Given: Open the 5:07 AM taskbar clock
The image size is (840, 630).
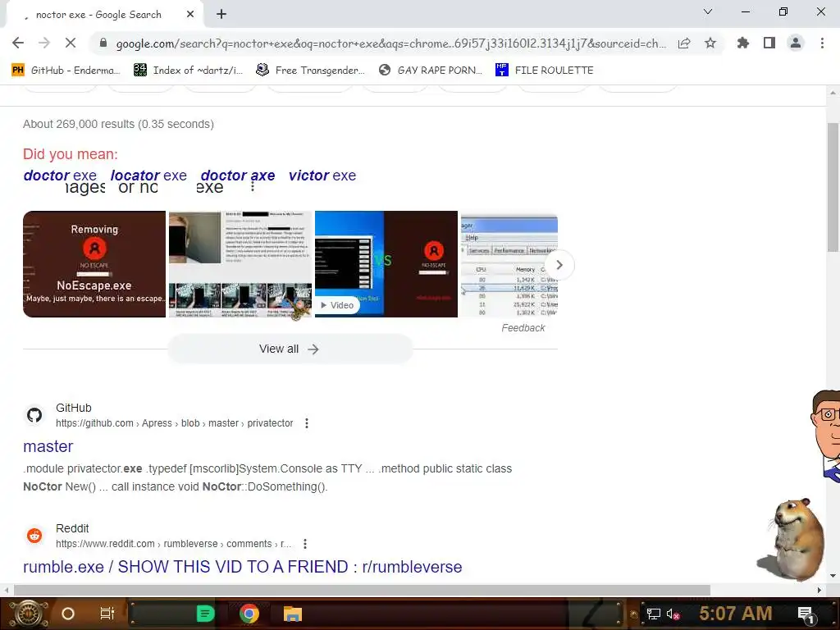Looking at the screenshot, I should click(x=736, y=614).
